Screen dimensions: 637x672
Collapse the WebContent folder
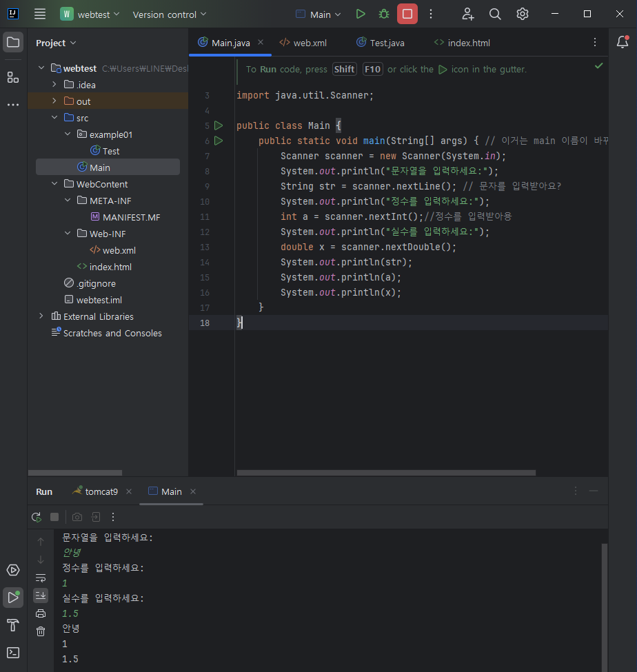pyautogui.click(x=54, y=184)
